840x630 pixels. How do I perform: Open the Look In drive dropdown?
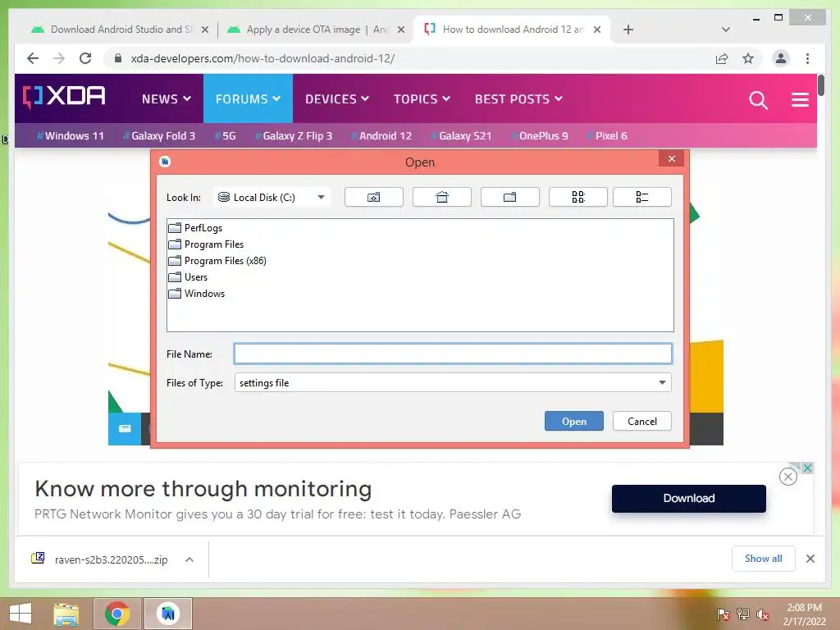point(272,197)
